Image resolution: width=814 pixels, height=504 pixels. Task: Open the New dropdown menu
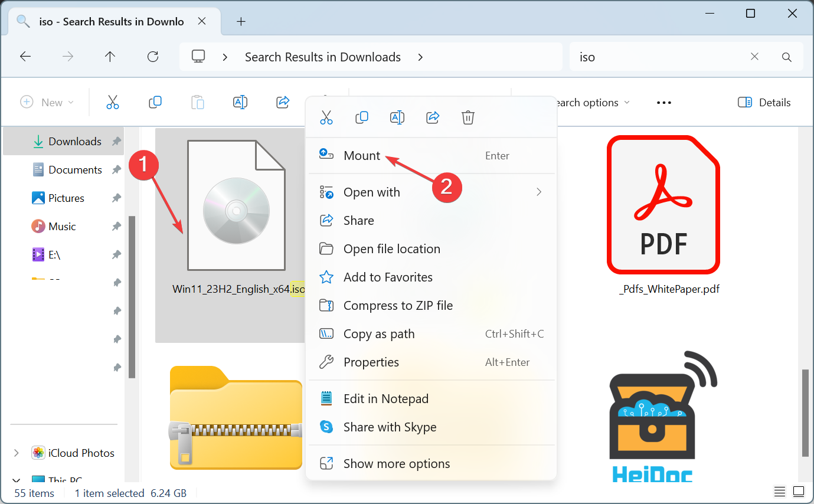click(x=47, y=102)
